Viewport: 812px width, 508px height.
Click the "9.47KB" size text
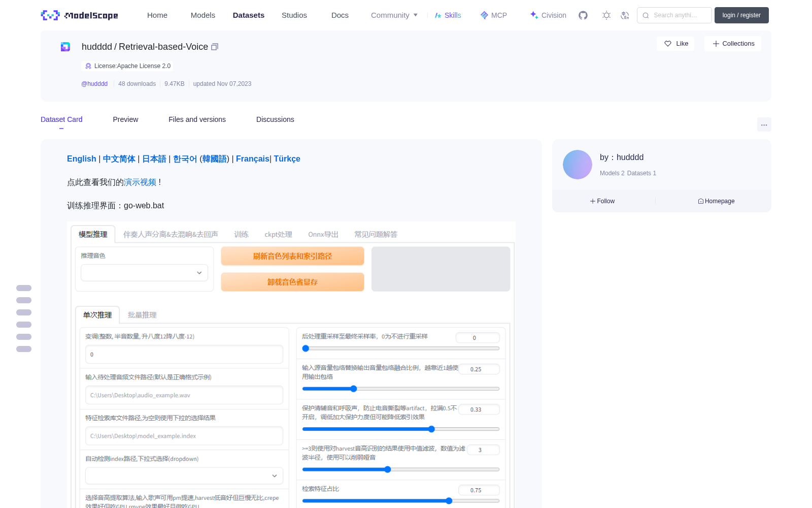pyautogui.click(x=175, y=84)
